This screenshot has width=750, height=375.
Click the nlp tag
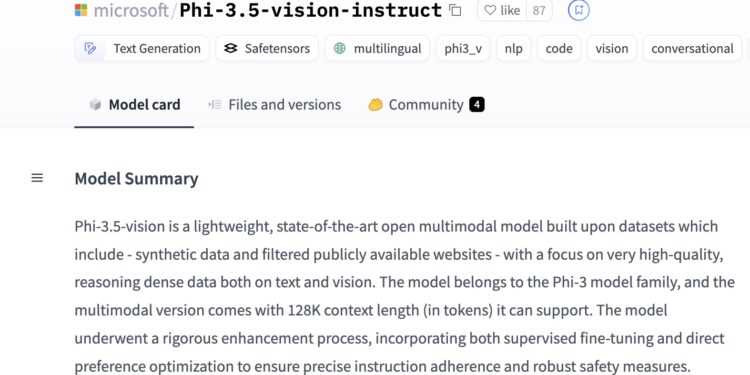pyautogui.click(x=514, y=48)
